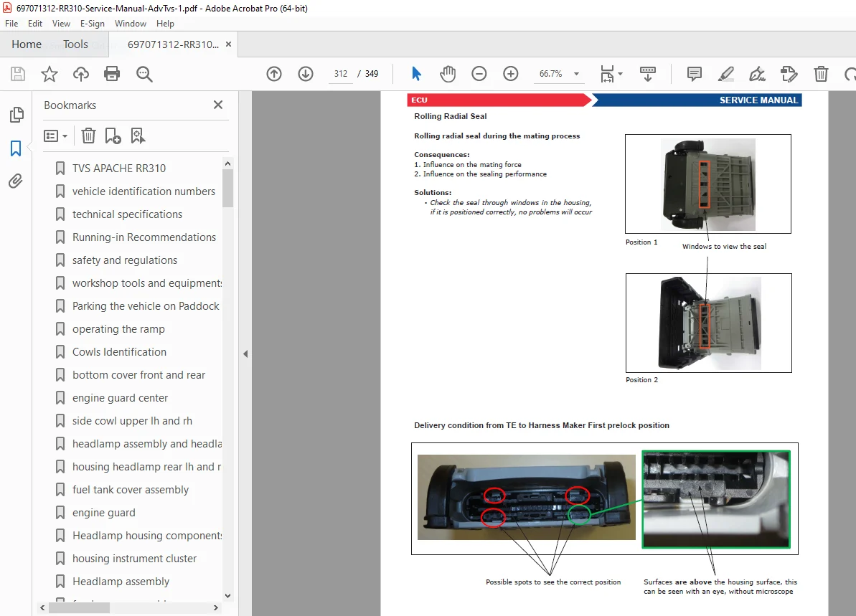Collapse the navigation pane arrow
Image resolution: width=856 pixels, height=616 pixels.
245,354
